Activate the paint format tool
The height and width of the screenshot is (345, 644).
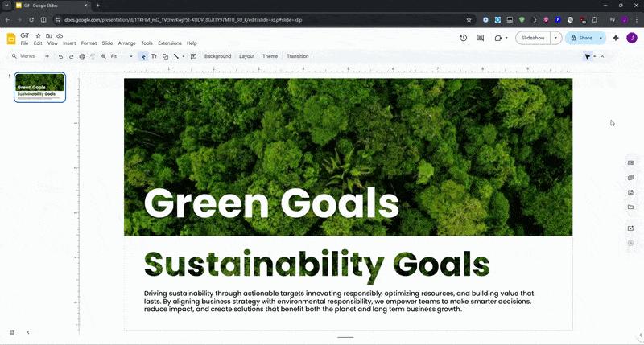pos(93,56)
